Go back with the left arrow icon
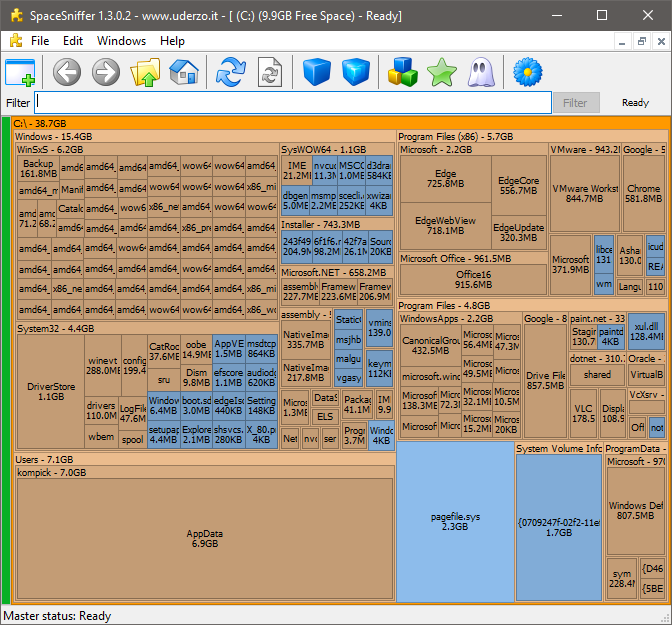The width and height of the screenshot is (672, 625). [x=67, y=72]
